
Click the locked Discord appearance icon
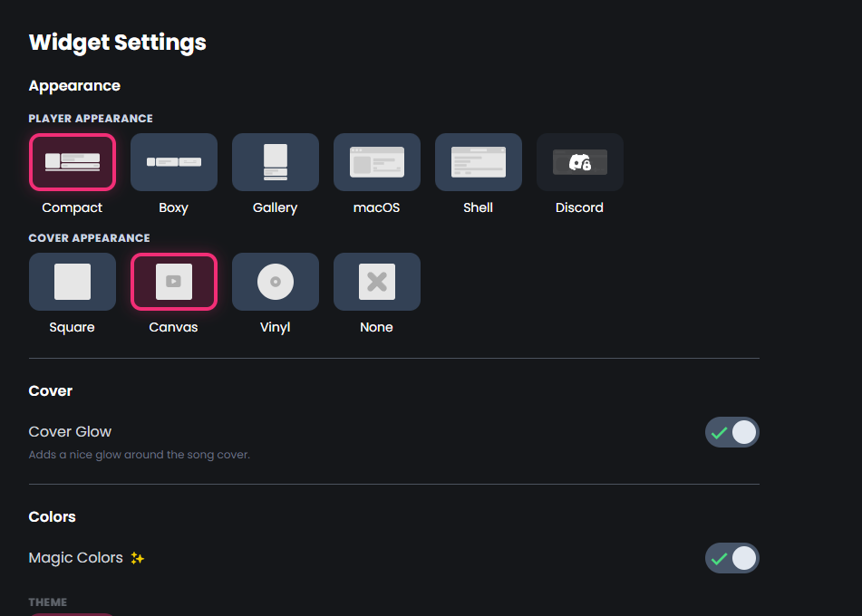click(580, 162)
